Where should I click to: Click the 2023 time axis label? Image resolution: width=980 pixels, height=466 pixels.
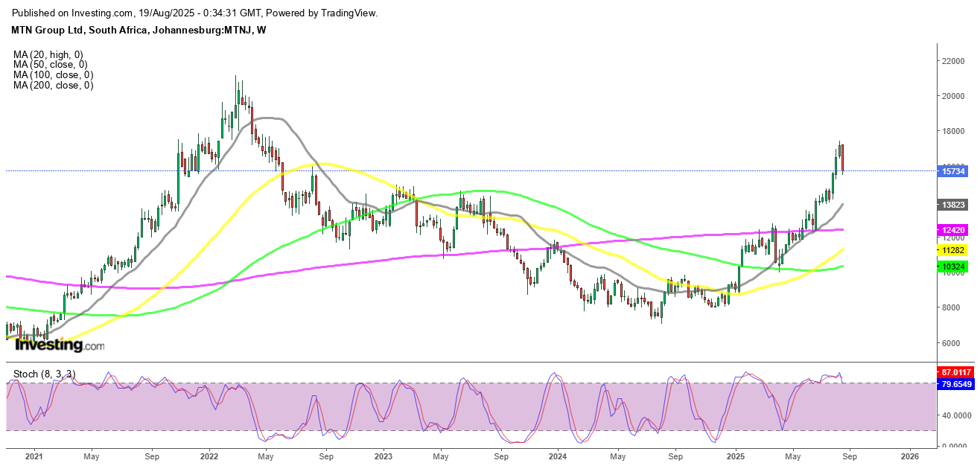(384, 455)
